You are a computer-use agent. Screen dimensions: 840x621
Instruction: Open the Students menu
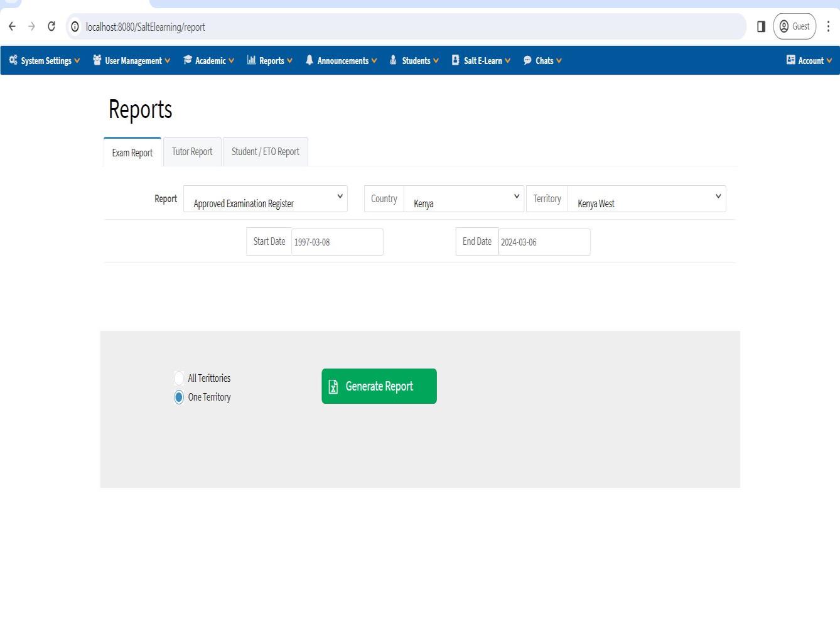click(414, 60)
